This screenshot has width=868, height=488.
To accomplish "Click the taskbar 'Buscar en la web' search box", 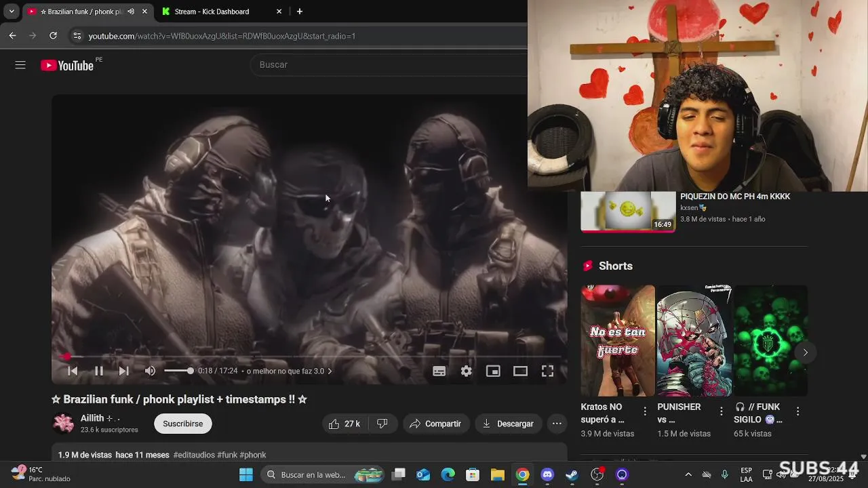I will pyautogui.click(x=322, y=474).
